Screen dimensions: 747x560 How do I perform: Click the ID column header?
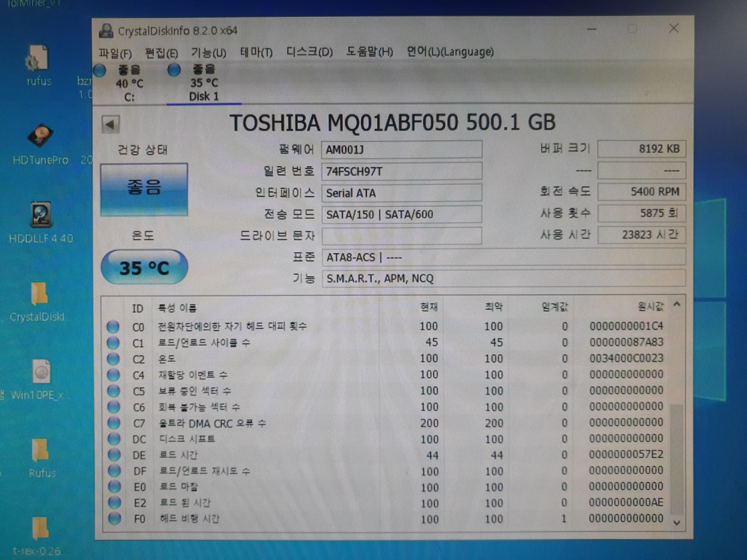(x=137, y=308)
